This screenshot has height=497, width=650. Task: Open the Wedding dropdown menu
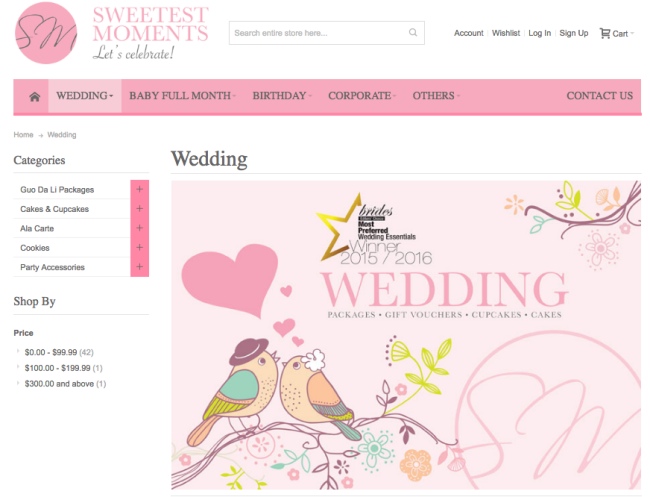[x=84, y=96]
